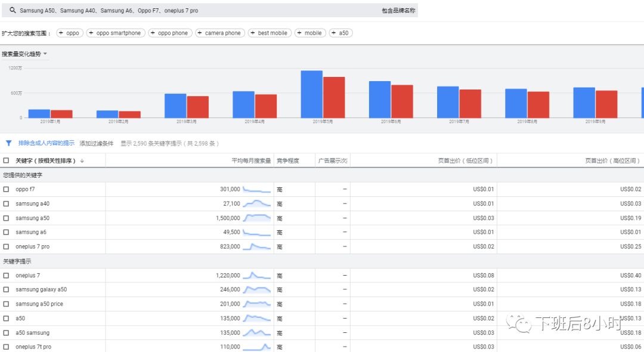Add the 'a50' suggestion chip
Viewport: 644px width, 352px height.
coord(341,33)
